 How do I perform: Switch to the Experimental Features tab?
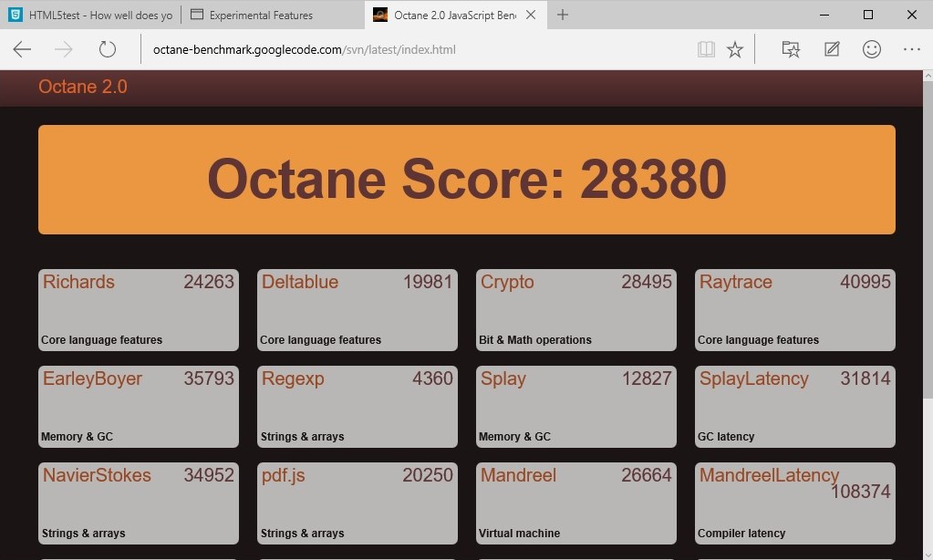point(273,15)
